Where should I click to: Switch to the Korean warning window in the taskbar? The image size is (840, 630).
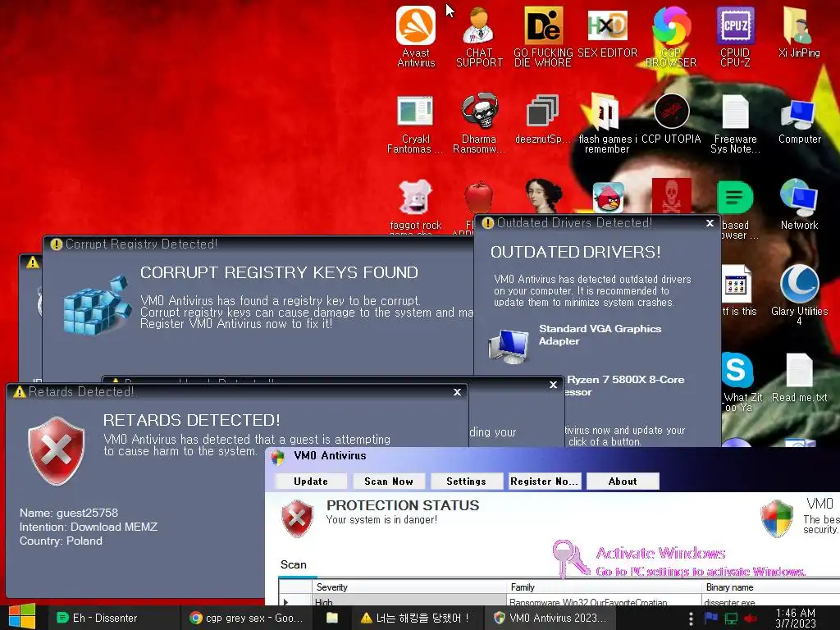pos(416,618)
